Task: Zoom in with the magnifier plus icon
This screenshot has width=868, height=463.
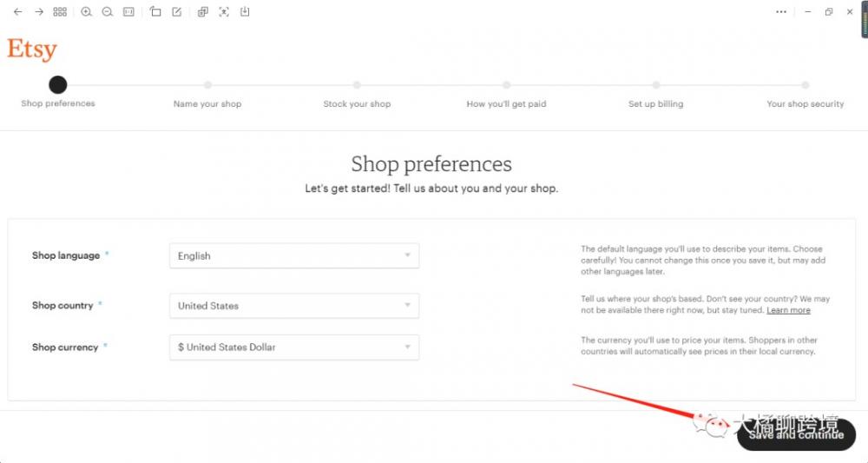Action: (x=86, y=11)
